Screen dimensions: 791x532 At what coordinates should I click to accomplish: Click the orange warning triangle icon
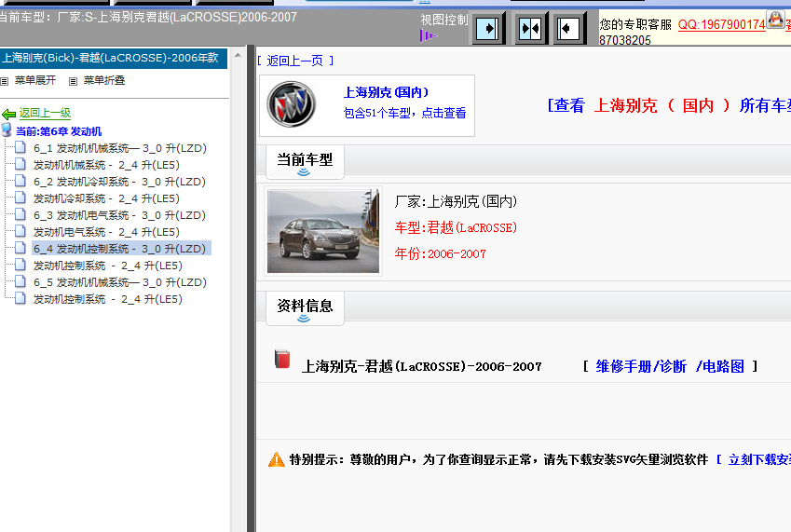pyautogui.click(x=277, y=459)
